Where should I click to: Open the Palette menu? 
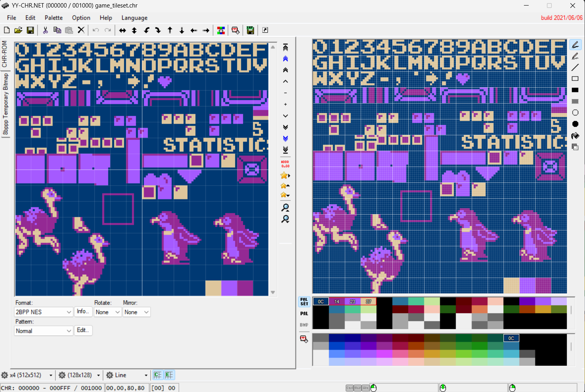(54, 18)
